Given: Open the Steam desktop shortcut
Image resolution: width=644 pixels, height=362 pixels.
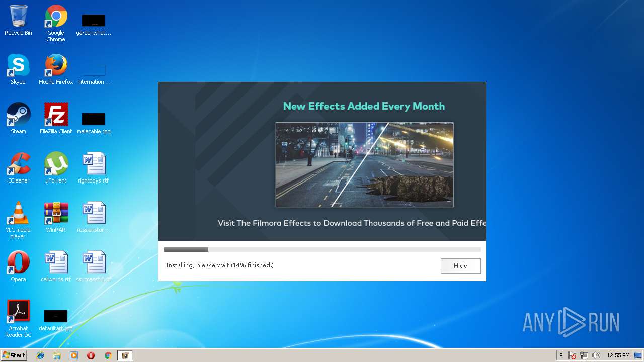Looking at the screenshot, I should pyautogui.click(x=18, y=119).
